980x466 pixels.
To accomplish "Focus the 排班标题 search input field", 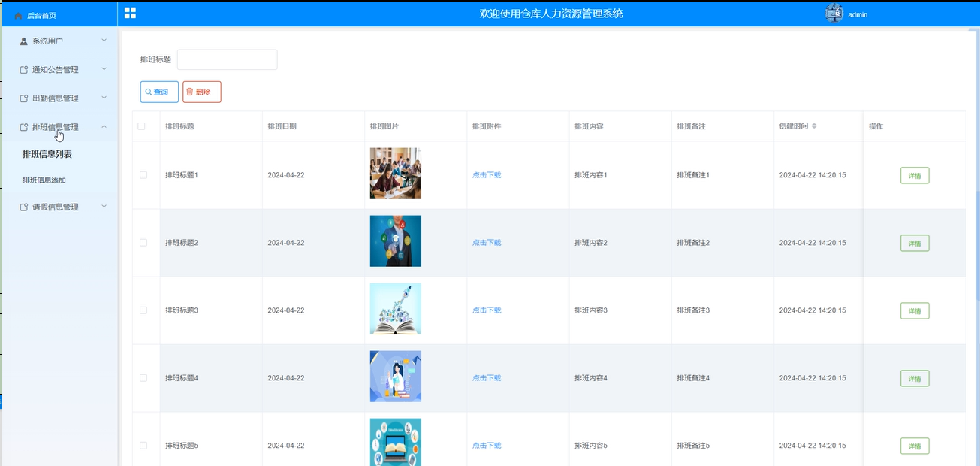I will pos(228,59).
